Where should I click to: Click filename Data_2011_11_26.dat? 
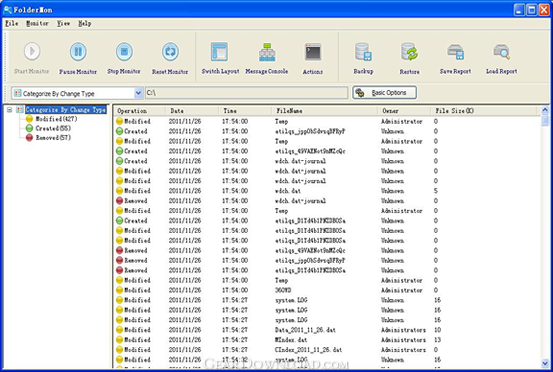tap(305, 330)
